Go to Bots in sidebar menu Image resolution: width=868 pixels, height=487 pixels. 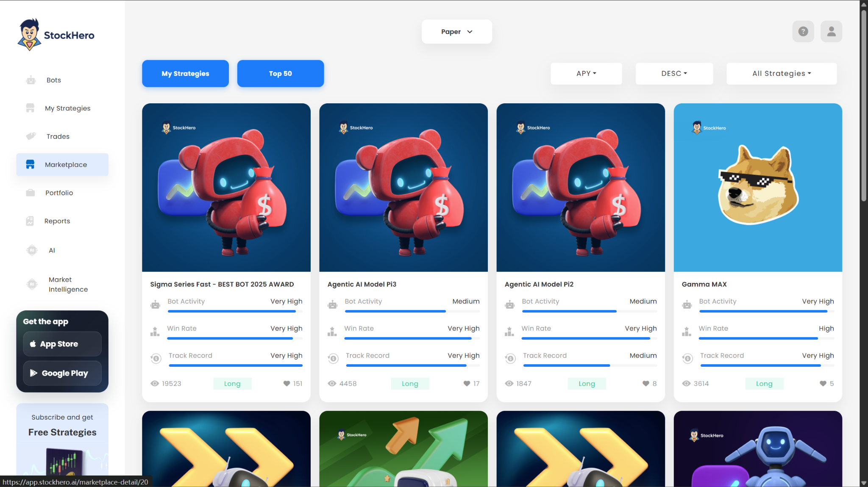click(x=62, y=80)
